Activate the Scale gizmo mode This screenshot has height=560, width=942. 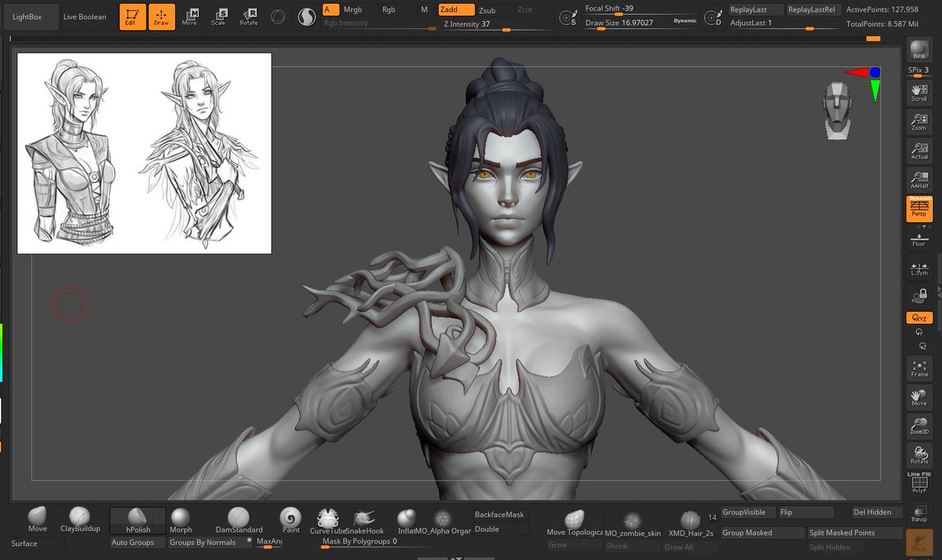(x=221, y=16)
